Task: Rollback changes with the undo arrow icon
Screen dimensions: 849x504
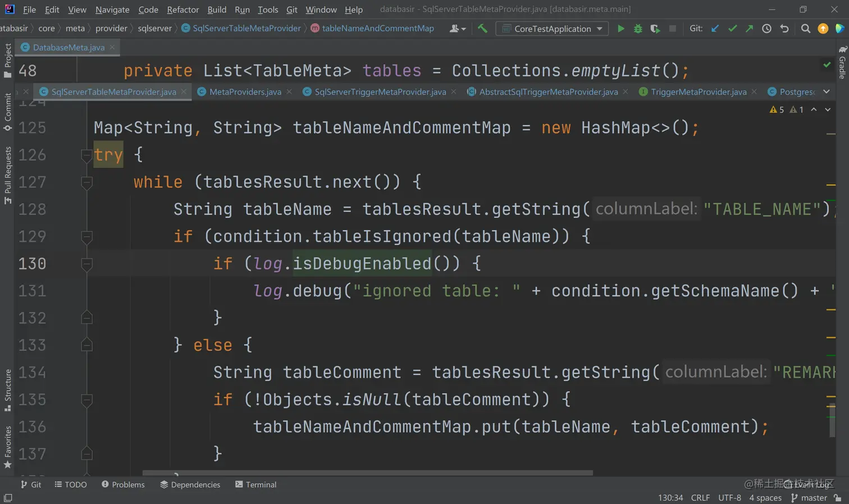Action: 784,29
